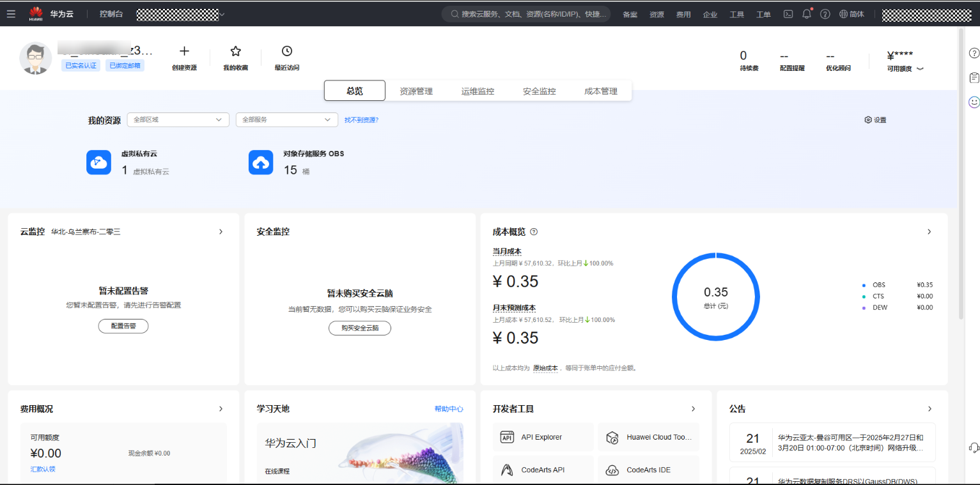Switch to the 总览 tab

pyautogui.click(x=355, y=91)
